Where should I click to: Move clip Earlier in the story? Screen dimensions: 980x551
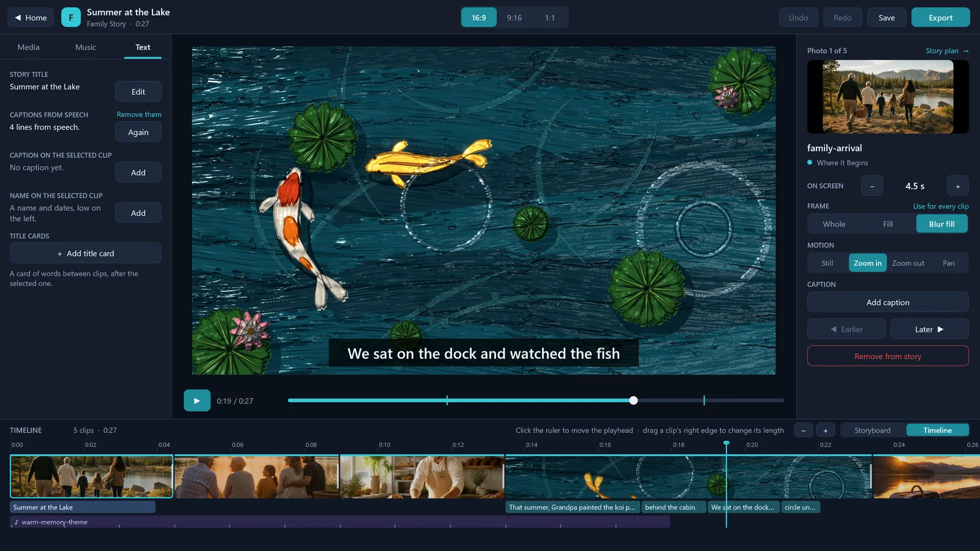(x=846, y=329)
